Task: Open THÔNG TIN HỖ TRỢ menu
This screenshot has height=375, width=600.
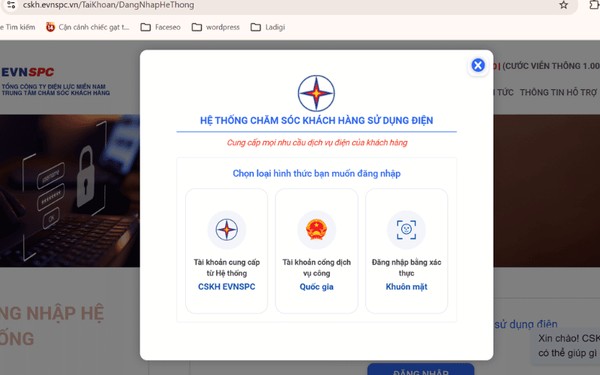Action: pyautogui.click(x=558, y=92)
